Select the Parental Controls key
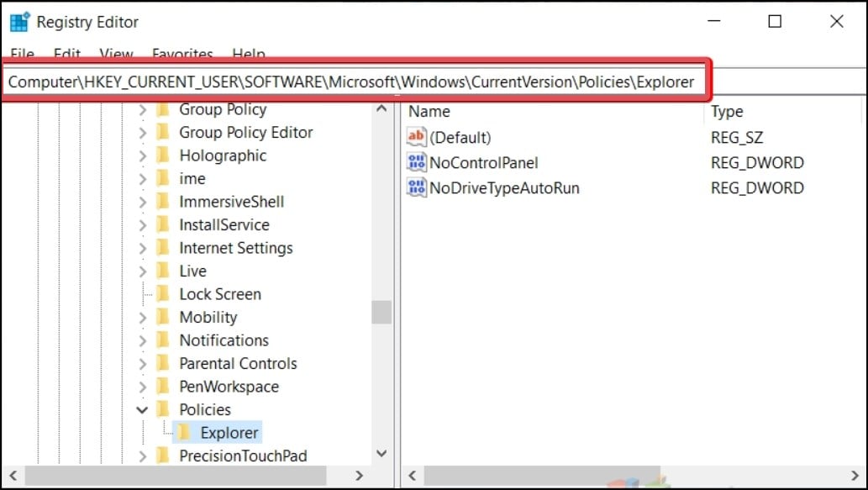Image resolution: width=868 pixels, height=490 pixels. (x=238, y=363)
